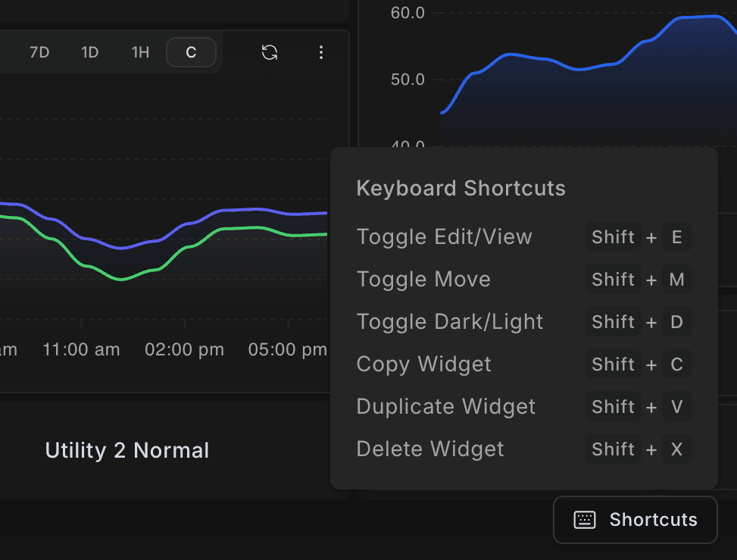Screen dimensions: 737x560
Task: Click the Shortcuts button
Action: tap(635, 520)
